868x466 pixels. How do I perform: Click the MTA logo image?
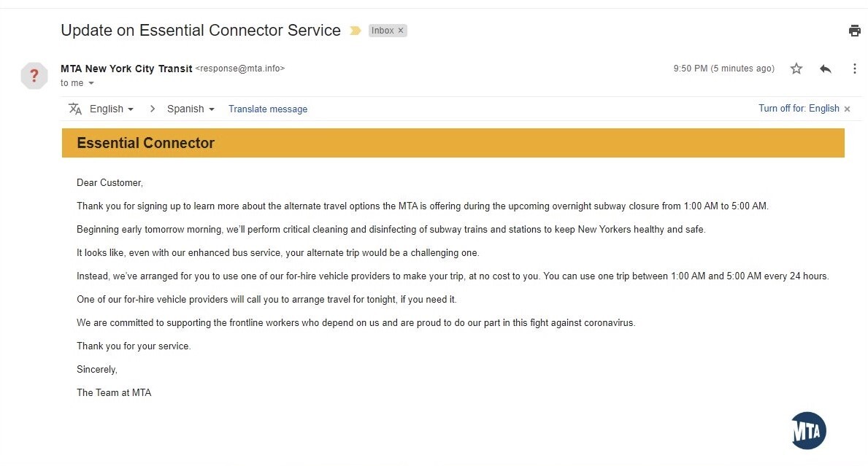pos(808,430)
